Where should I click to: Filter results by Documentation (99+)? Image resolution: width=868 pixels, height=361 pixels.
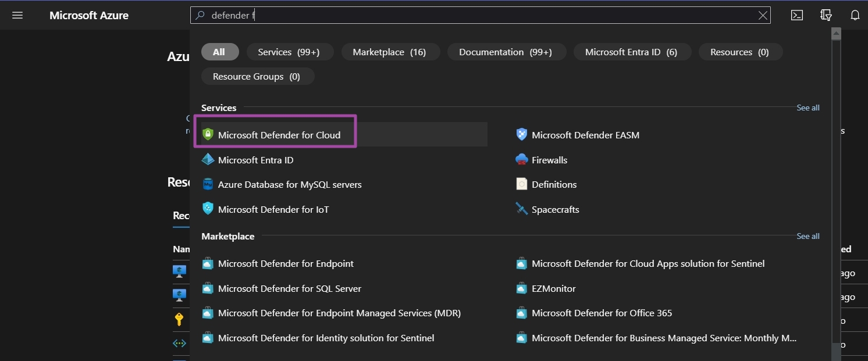coord(506,52)
